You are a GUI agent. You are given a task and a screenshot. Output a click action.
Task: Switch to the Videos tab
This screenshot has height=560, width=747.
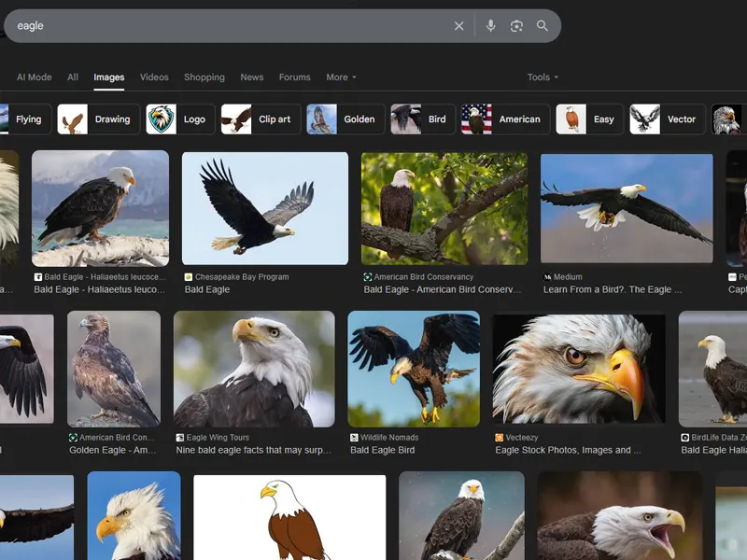click(x=154, y=77)
